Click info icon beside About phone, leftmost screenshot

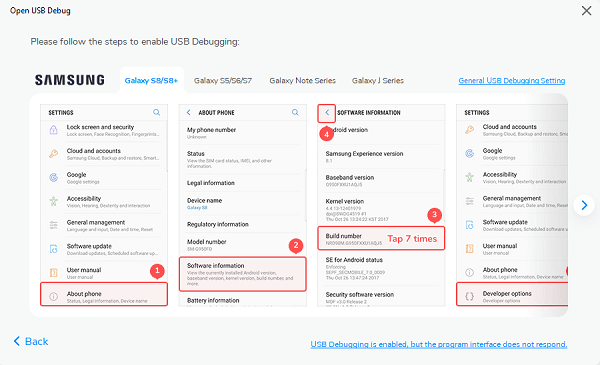[54, 297]
